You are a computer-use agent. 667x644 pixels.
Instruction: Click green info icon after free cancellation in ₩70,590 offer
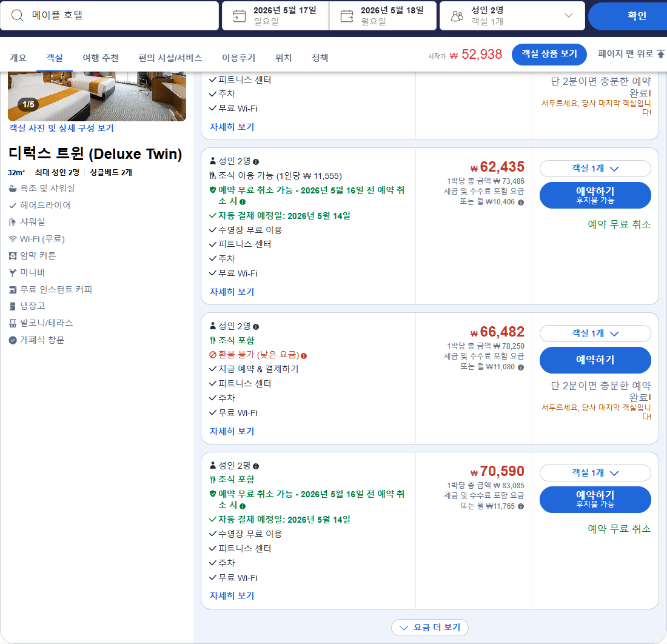click(243, 506)
